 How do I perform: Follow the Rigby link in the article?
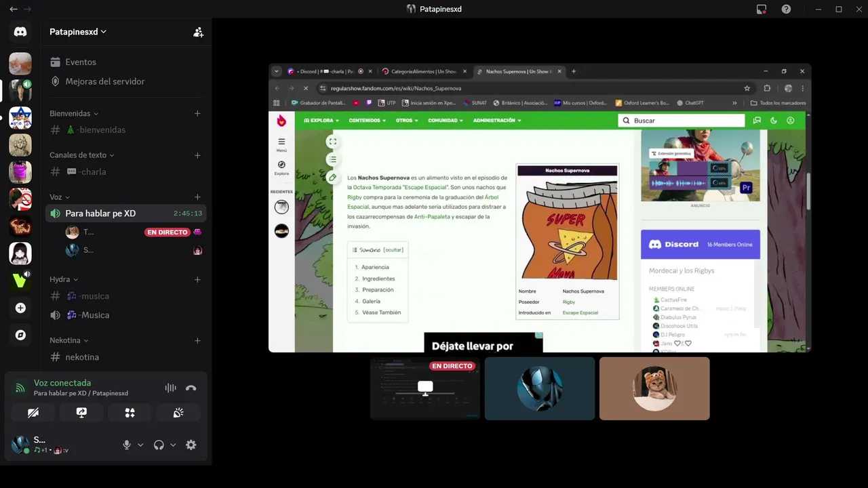[355, 197]
